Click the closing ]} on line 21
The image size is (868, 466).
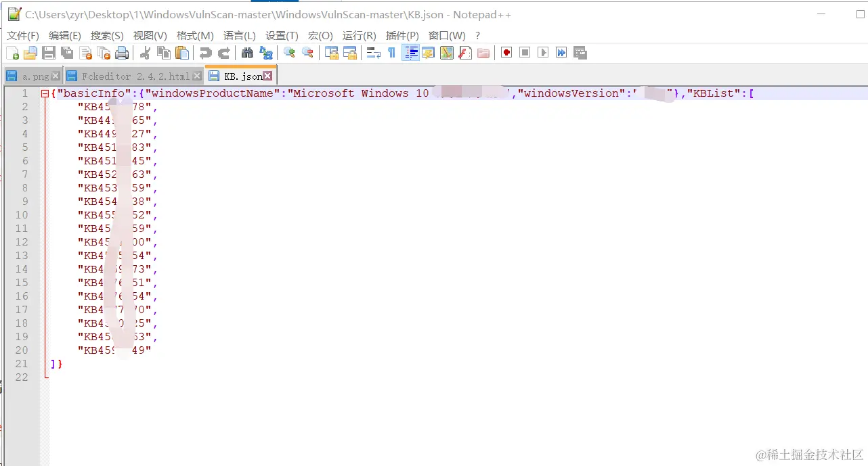(x=56, y=364)
